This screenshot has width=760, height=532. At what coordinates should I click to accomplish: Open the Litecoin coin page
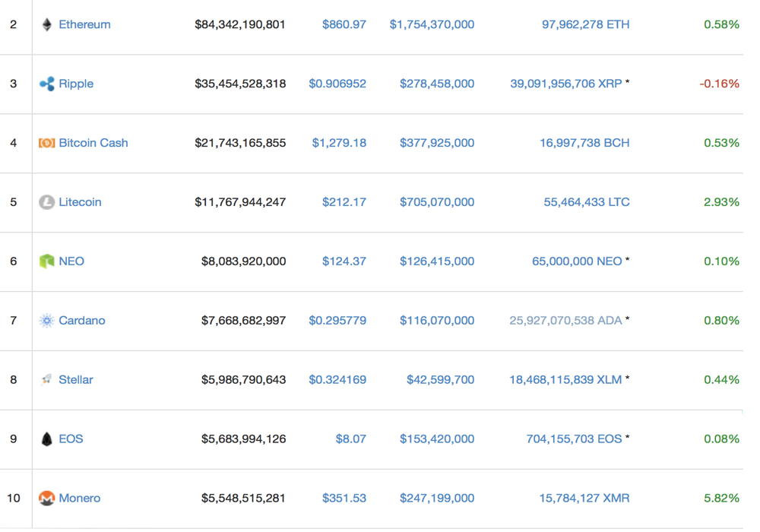[x=80, y=202]
